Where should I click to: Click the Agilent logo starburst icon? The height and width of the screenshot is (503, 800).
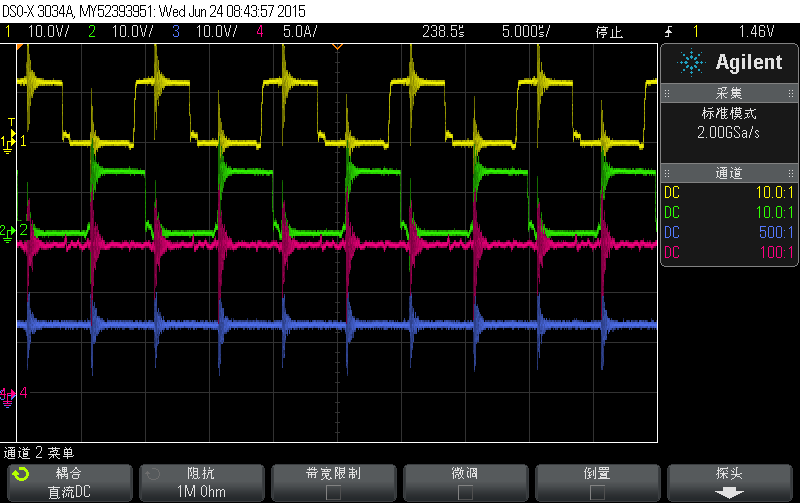(x=691, y=63)
